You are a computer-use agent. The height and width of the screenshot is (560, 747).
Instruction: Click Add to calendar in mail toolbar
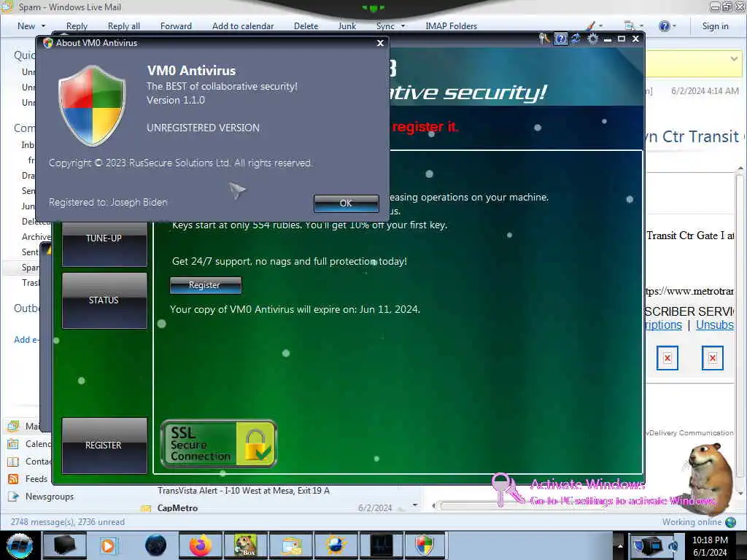click(x=243, y=26)
